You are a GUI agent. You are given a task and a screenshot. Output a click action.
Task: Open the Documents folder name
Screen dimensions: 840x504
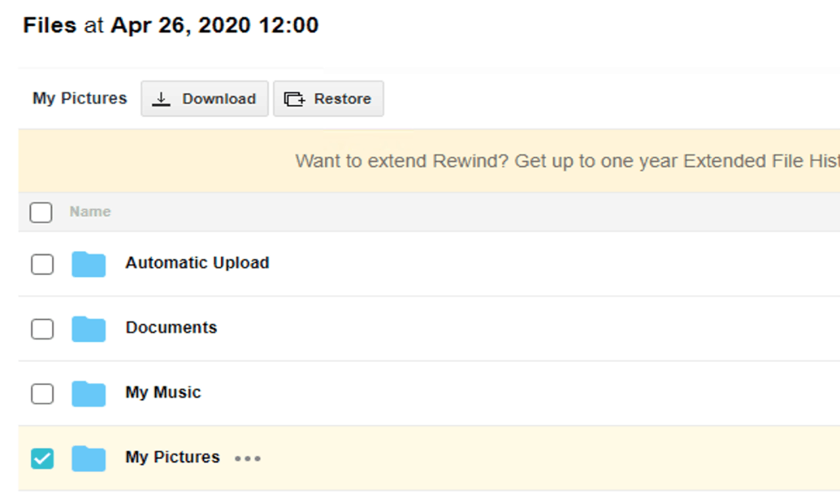point(171,328)
